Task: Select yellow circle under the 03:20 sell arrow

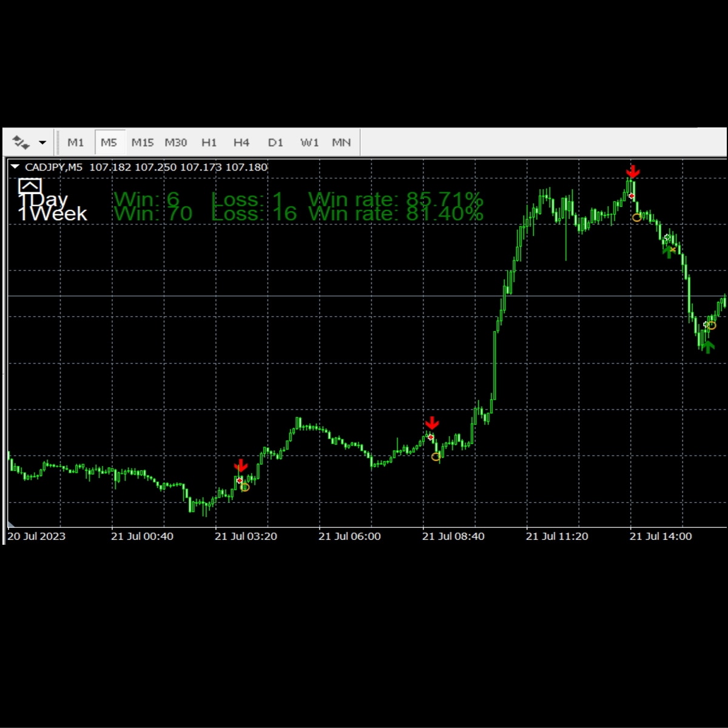Action: [245, 487]
